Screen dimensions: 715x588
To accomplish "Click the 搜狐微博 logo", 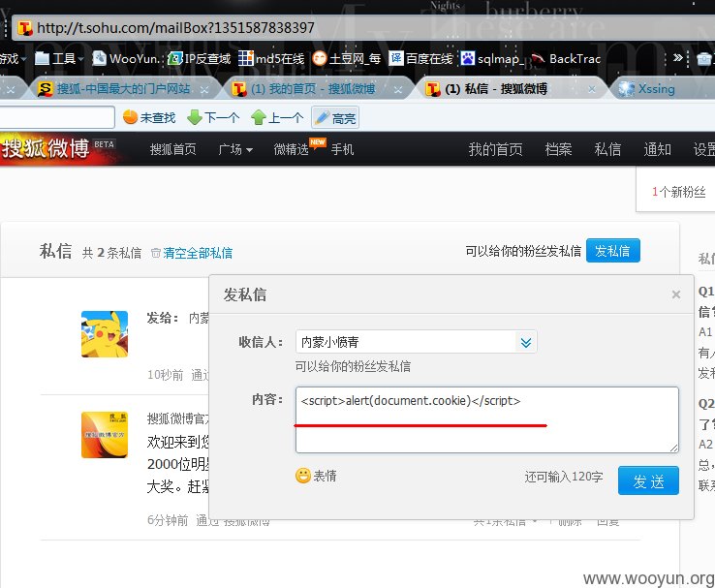I will (46, 148).
